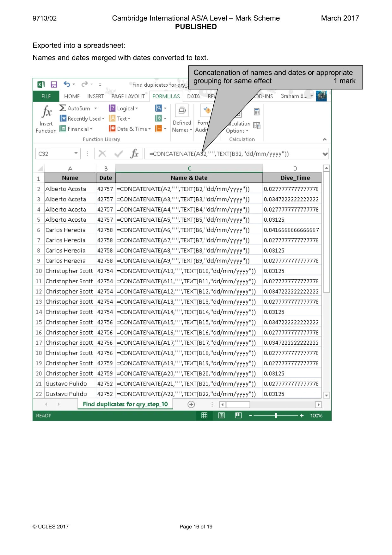Open the Customize Quick Access Toolbar dropdown
This screenshot has height=555, width=392.
click(100, 85)
